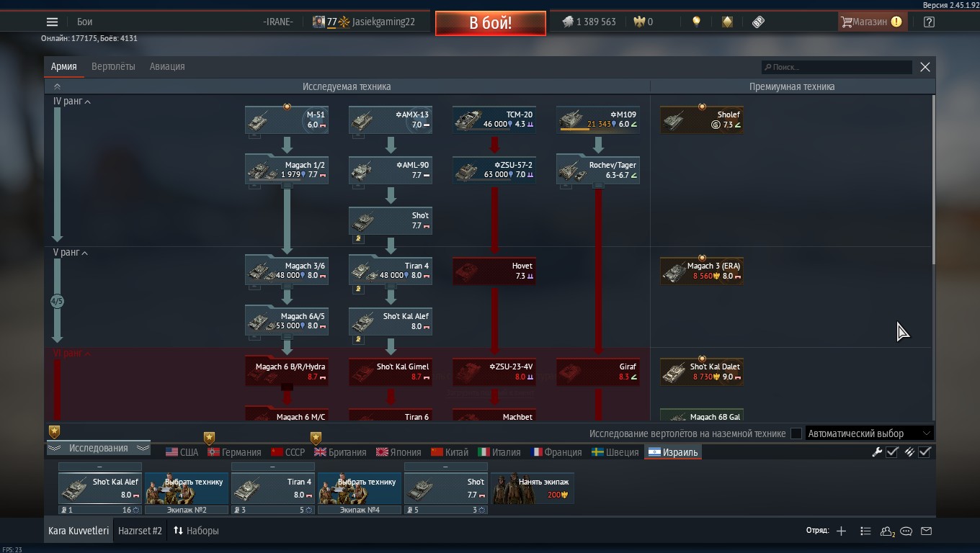The width and height of the screenshot is (980, 553).
Task: Select the M-51 tank in research tree
Action: click(287, 120)
